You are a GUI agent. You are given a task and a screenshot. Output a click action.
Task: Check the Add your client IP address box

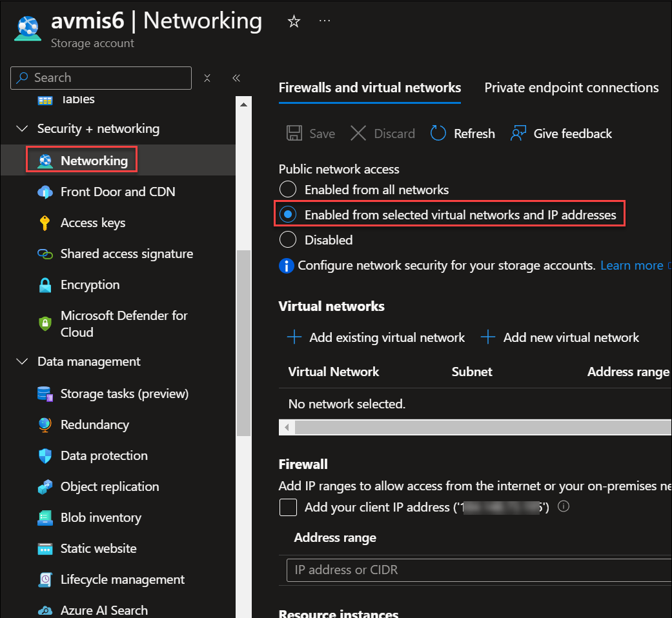point(288,507)
